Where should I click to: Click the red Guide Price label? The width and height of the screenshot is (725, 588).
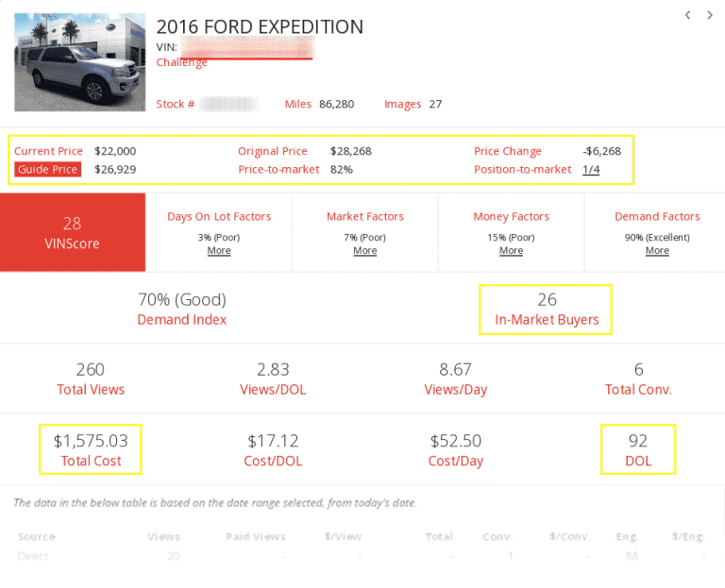[x=47, y=169]
